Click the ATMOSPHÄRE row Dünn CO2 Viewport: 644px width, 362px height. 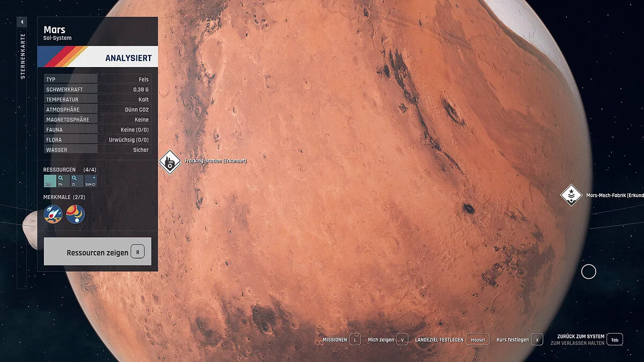pyautogui.click(x=98, y=109)
